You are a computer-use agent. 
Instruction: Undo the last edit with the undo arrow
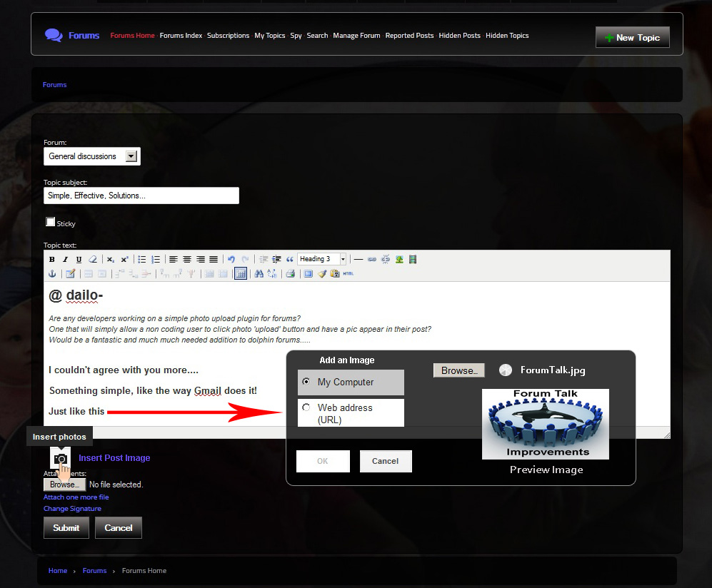point(231,259)
